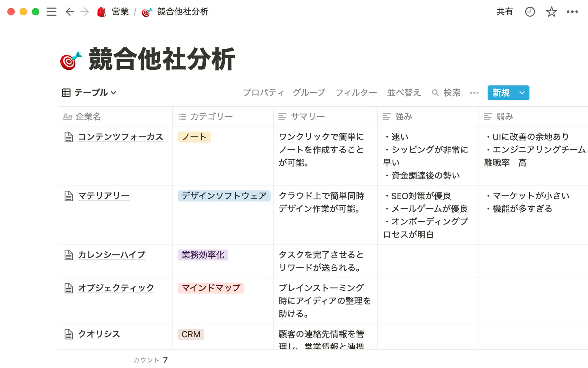Open the マテリアリー page link
The image size is (588, 368).
[104, 196]
